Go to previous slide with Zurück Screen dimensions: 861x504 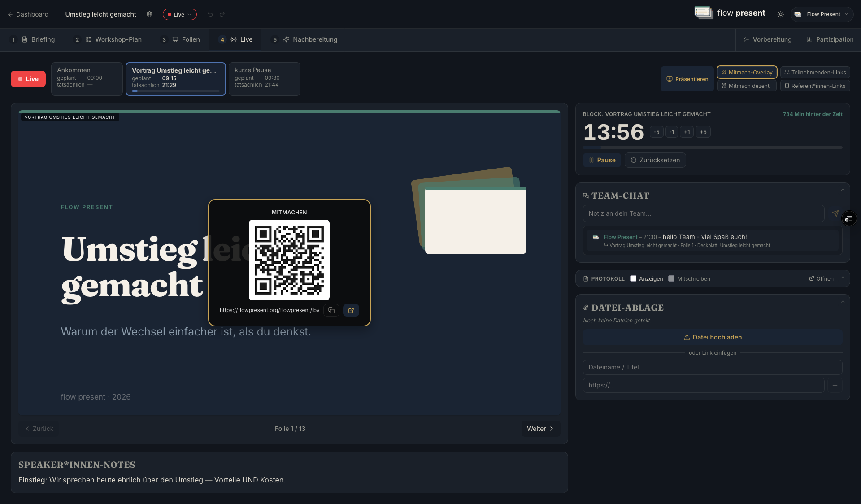[39, 429]
